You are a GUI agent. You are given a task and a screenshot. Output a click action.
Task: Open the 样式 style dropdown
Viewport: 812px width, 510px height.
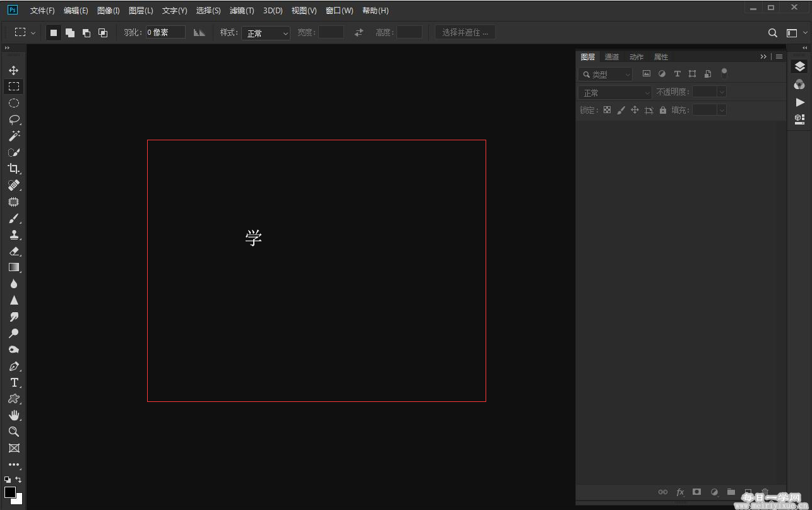click(266, 33)
